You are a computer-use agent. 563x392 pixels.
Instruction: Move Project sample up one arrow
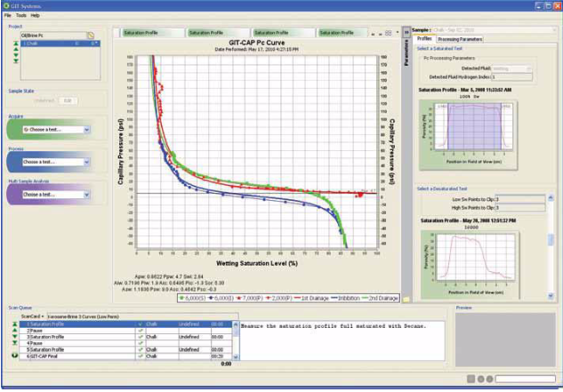coord(16,49)
